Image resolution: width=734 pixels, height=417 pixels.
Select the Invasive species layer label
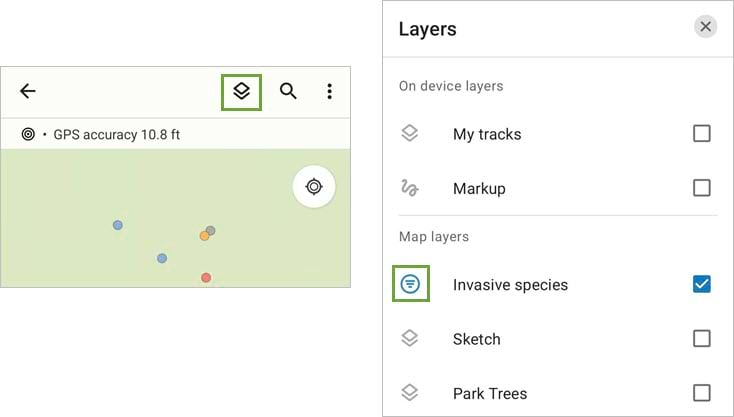[x=510, y=285]
